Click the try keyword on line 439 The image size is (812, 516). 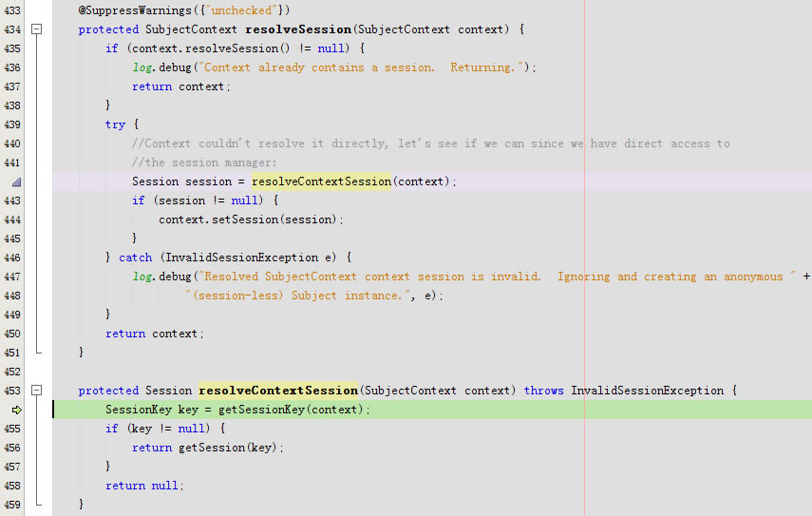(115, 124)
